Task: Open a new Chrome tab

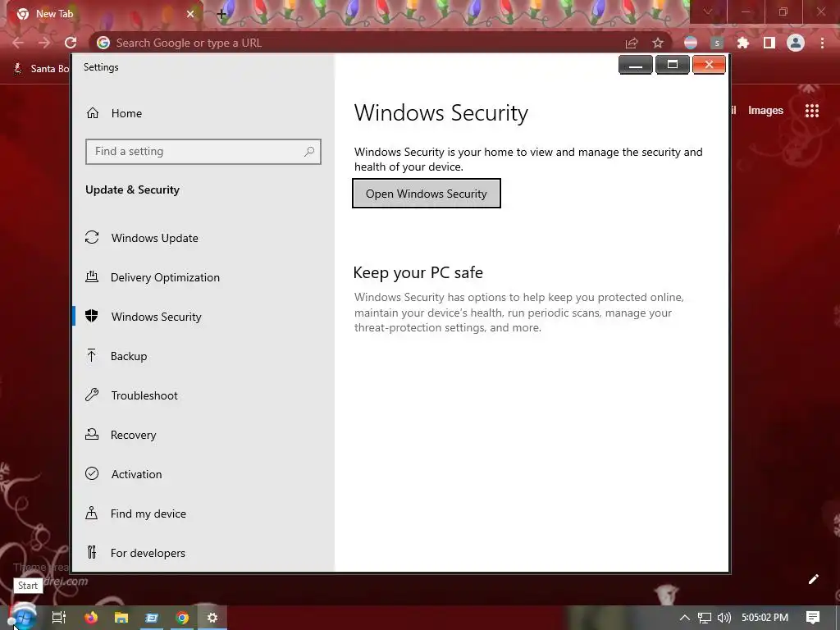Action: [x=221, y=14]
